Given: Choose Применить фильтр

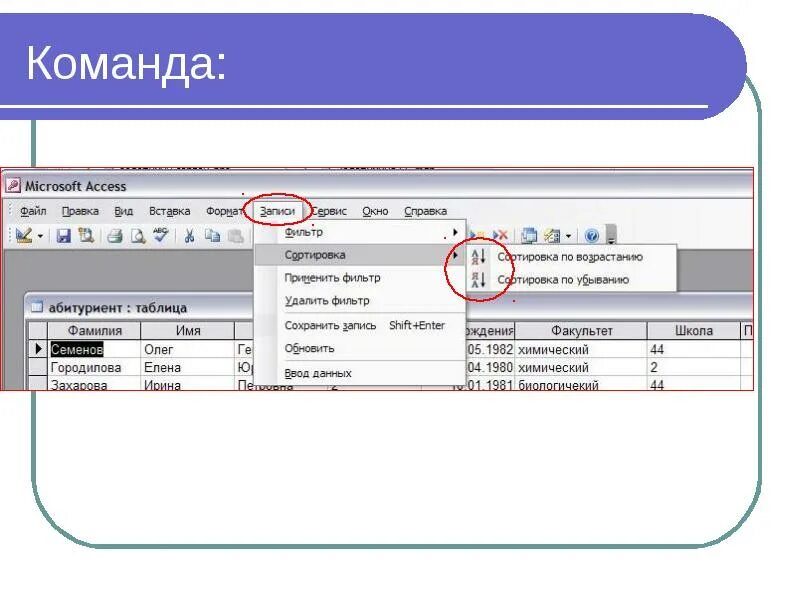Looking at the screenshot, I should (x=361, y=278).
